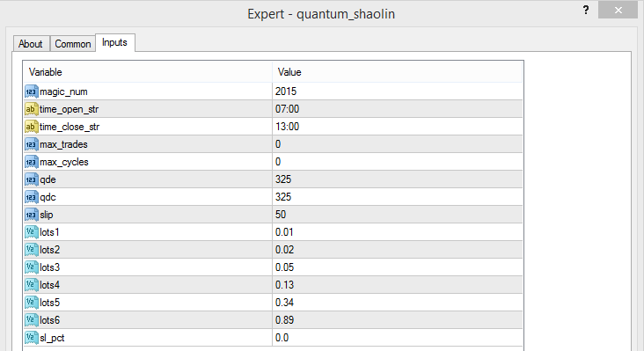Click the double-type icon beside lots6
This screenshot has height=351, width=644.
click(32, 320)
